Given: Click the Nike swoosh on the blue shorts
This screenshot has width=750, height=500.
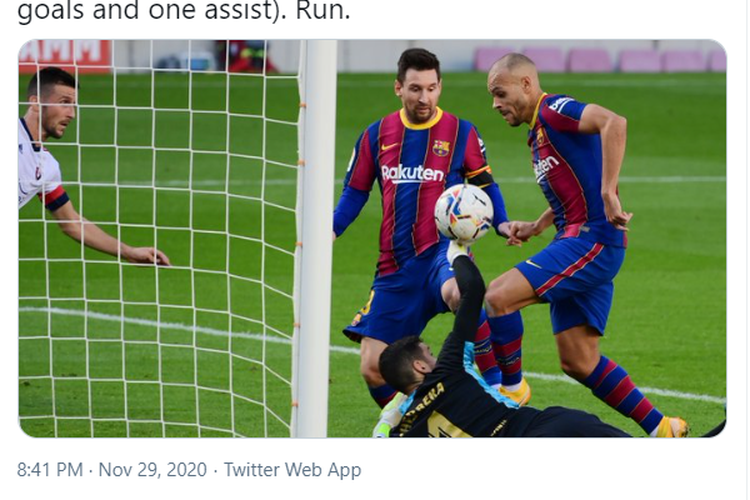Looking at the screenshot, I should click(x=532, y=264).
